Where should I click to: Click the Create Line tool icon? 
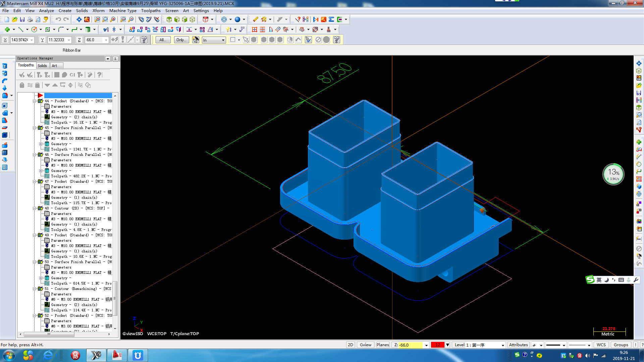20,29
